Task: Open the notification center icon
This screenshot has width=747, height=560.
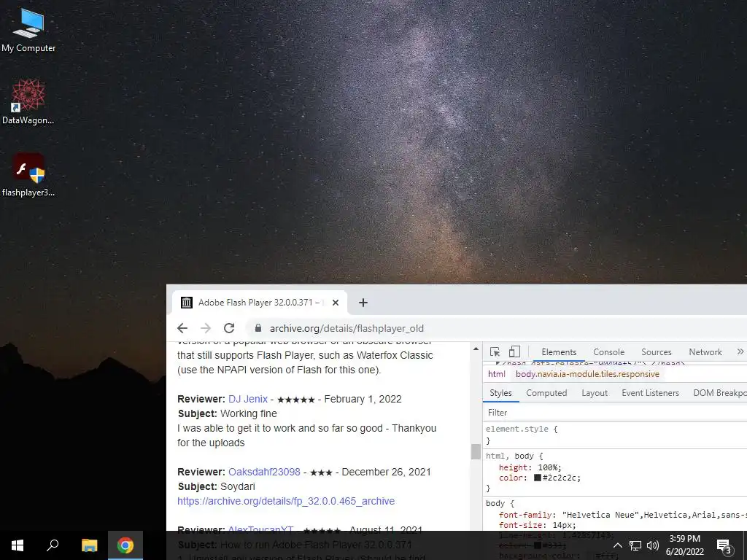Action: [724, 546]
